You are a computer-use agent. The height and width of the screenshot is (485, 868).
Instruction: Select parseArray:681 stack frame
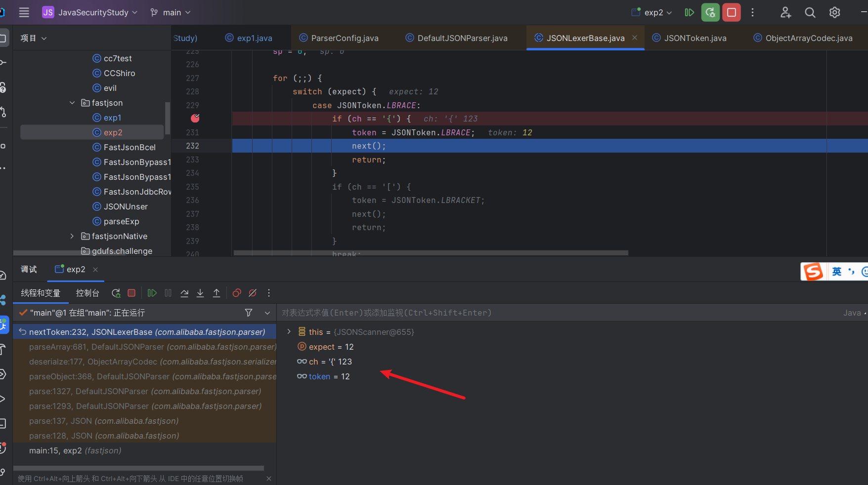click(x=145, y=347)
